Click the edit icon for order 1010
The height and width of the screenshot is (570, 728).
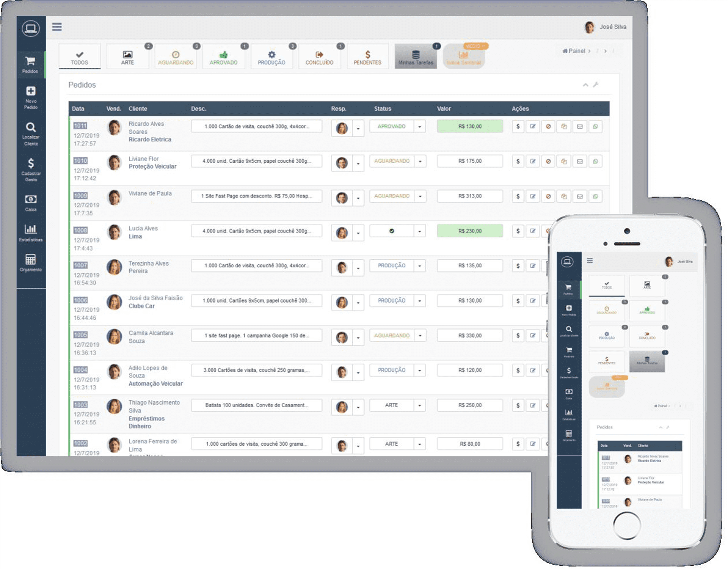pos(533,162)
